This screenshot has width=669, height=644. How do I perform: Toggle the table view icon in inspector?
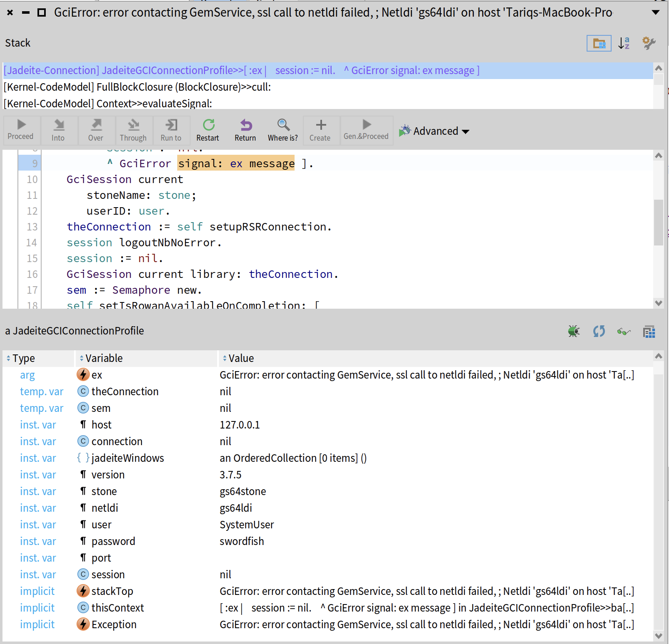click(x=649, y=331)
